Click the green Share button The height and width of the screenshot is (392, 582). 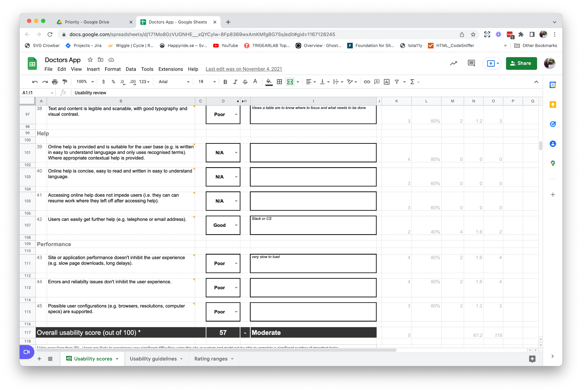[x=521, y=63]
